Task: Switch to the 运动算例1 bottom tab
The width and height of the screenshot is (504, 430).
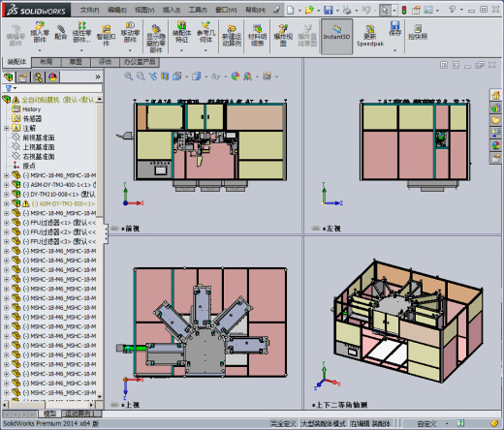Action: point(80,414)
